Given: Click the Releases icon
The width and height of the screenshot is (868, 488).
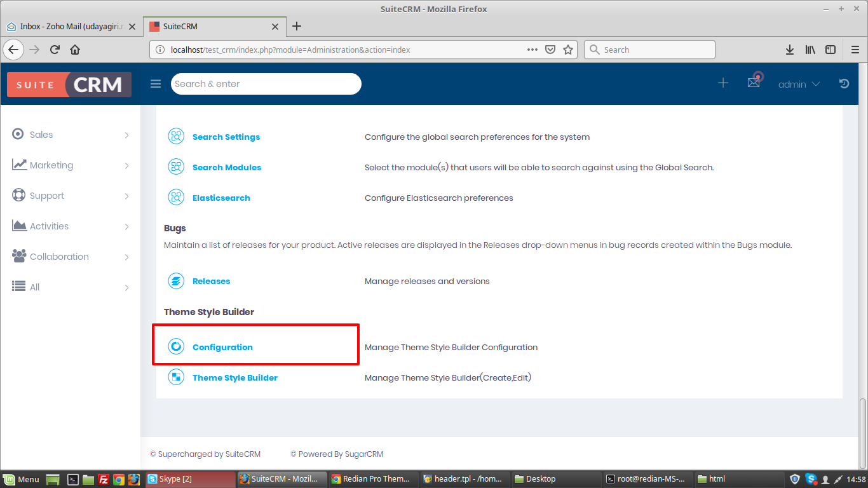Looking at the screenshot, I should tap(175, 281).
